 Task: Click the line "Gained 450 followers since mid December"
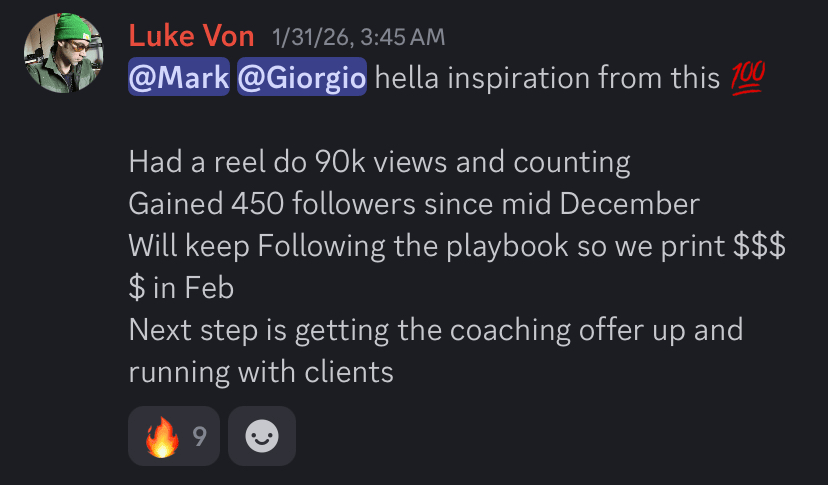(x=414, y=204)
